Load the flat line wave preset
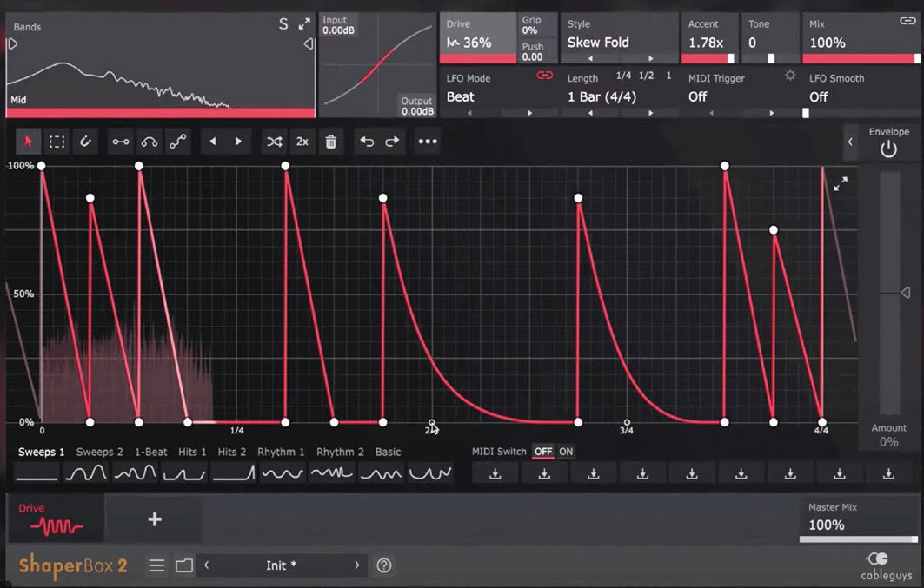This screenshot has width=924, height=588. [37, 473]
